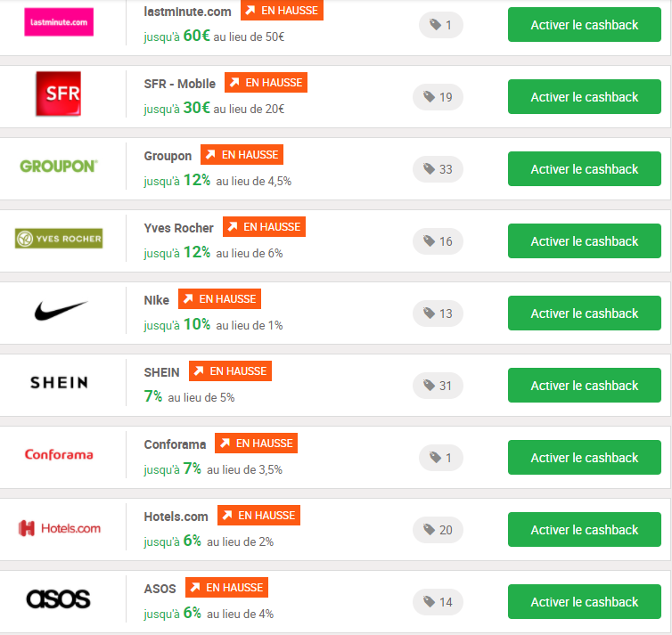Click the Conforama red logo

(x=59, y=454)
